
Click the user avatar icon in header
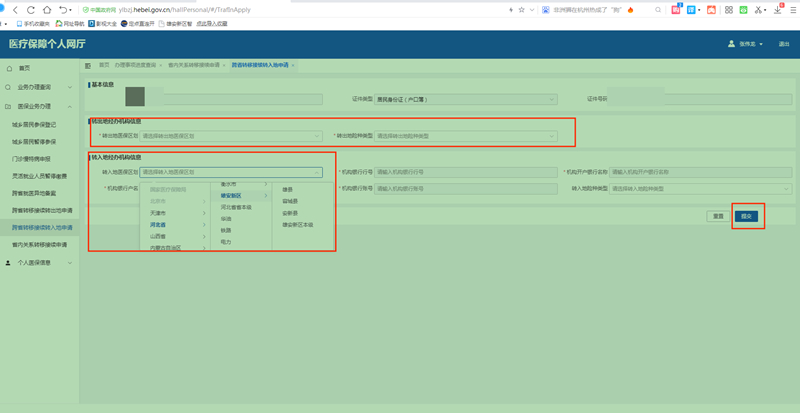(731, 44)
